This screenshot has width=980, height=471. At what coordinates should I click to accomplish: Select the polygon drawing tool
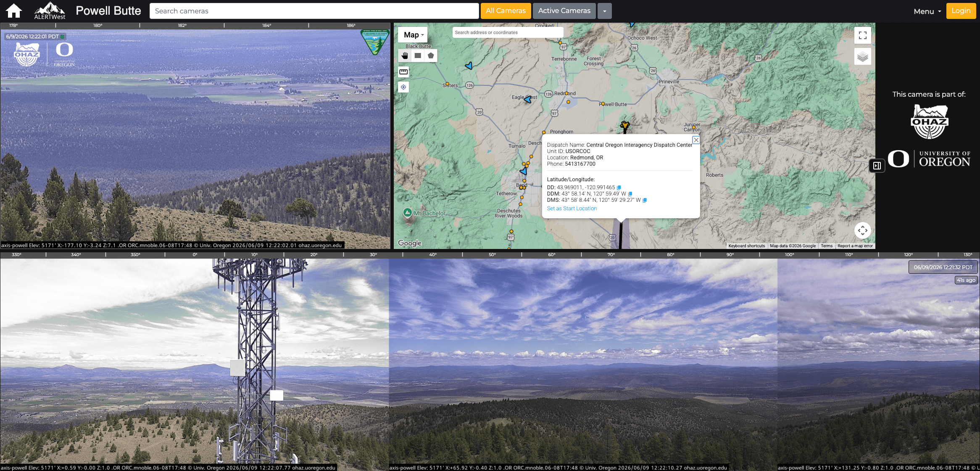coord(431,56)
